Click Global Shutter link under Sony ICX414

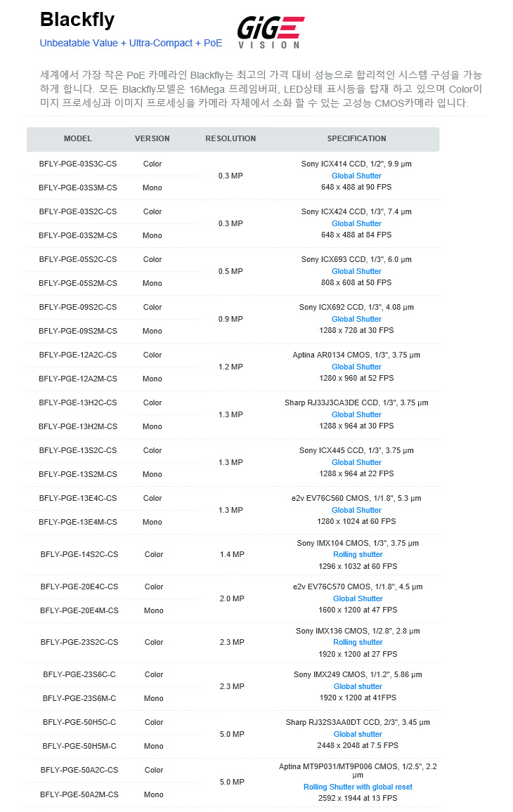356,176
